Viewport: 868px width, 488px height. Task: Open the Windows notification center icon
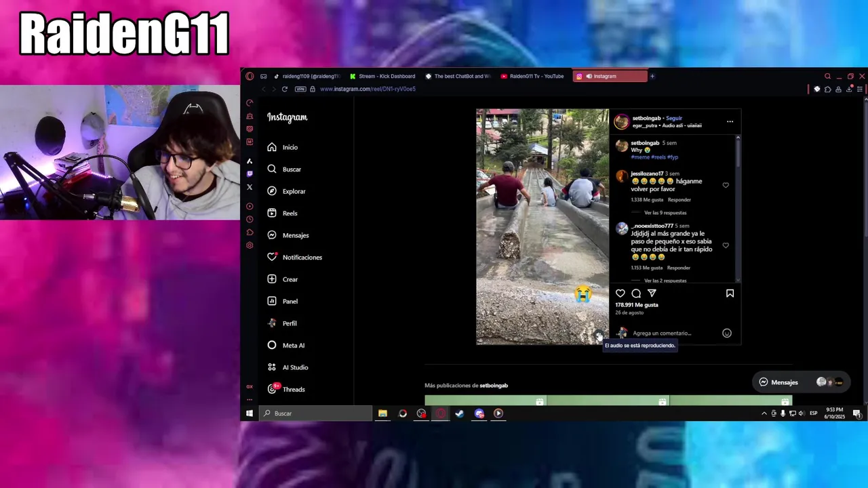tap(856, 413)
